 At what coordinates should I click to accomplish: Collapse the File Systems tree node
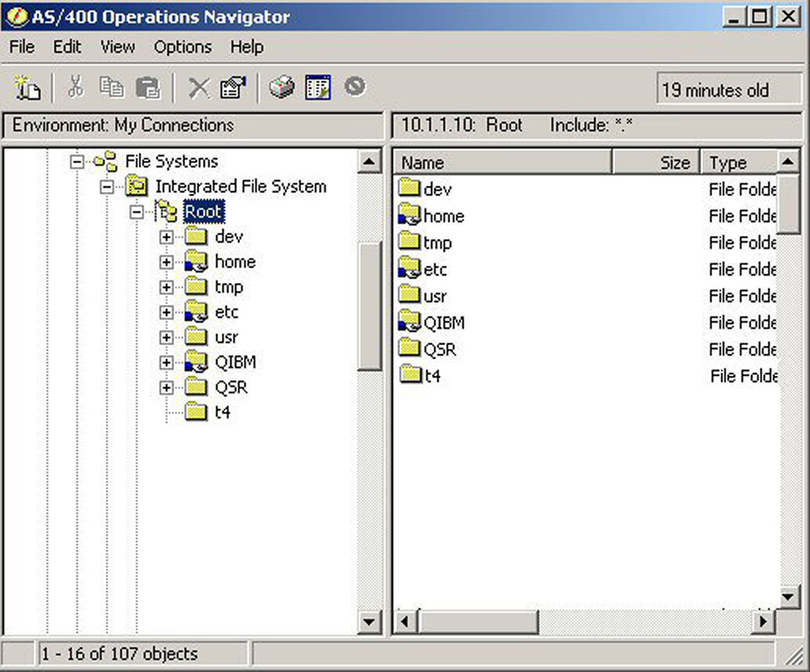[77, 162]
